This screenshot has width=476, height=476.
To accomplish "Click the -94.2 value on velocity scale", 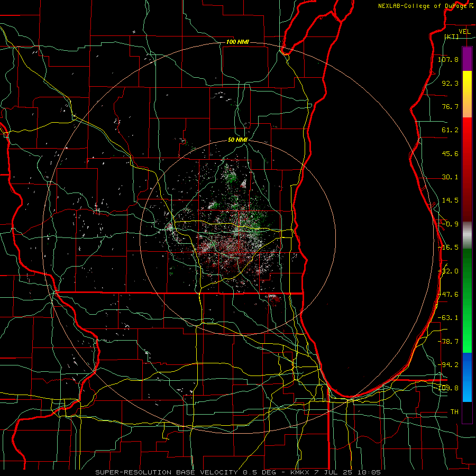I will (448, 365).
